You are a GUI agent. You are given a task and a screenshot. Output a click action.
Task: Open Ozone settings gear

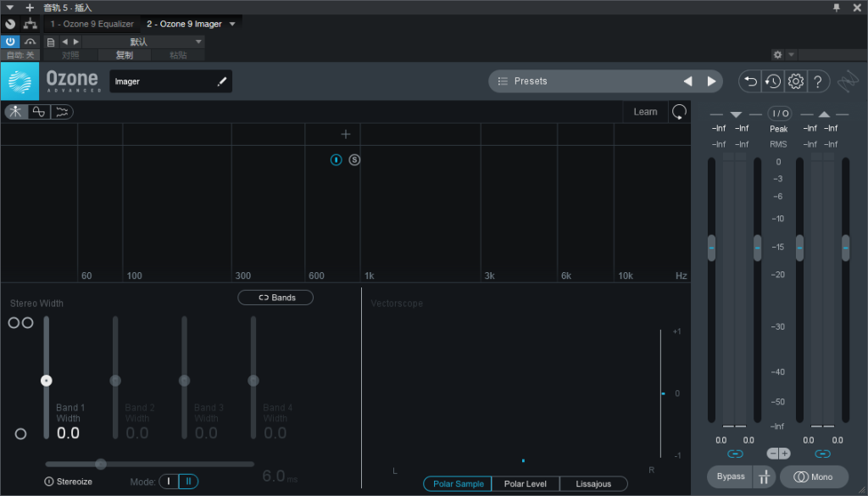[x=795, y=81]
